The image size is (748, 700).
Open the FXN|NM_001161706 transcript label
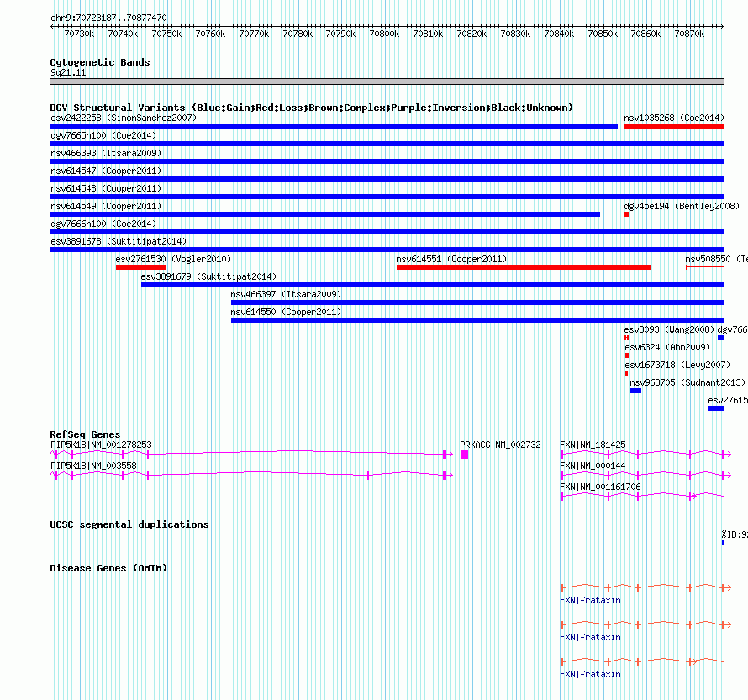(x=600, y=487)
